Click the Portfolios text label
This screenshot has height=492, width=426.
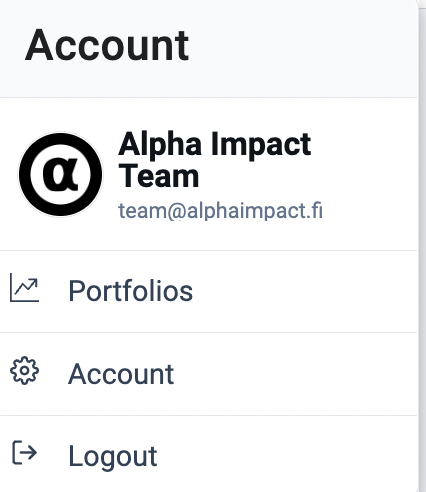[x=131, y=291]
